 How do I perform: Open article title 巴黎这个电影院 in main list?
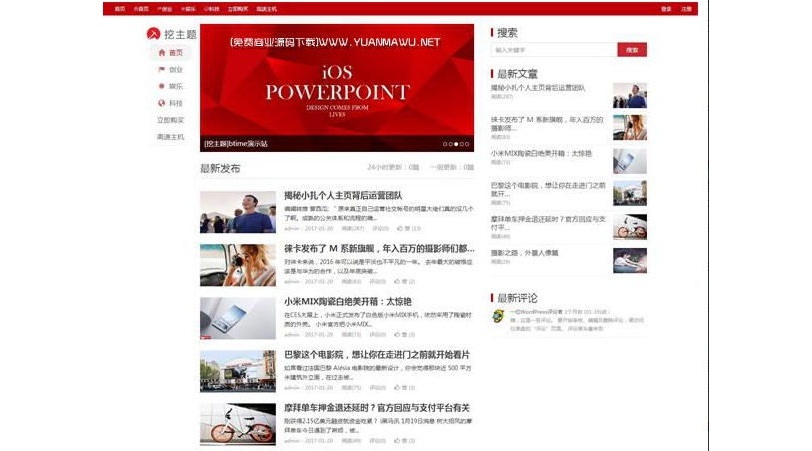click(376, 355)
